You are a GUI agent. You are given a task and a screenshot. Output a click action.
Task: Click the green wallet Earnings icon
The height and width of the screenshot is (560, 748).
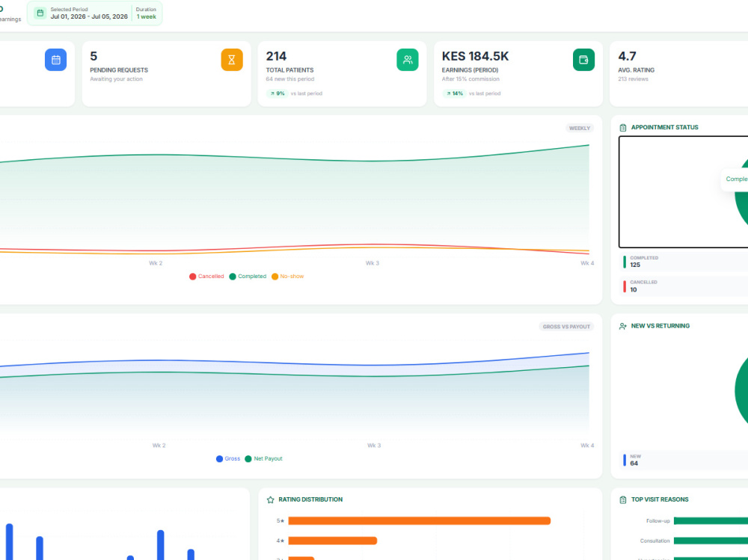click(583, 60)
